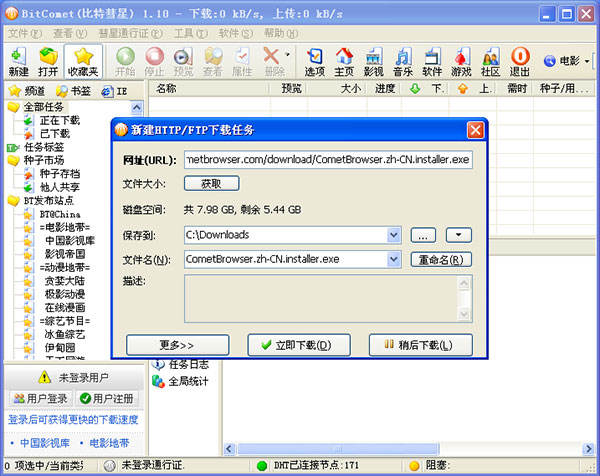
Task: Open 选项 options from toolbar
Action: 315,61
